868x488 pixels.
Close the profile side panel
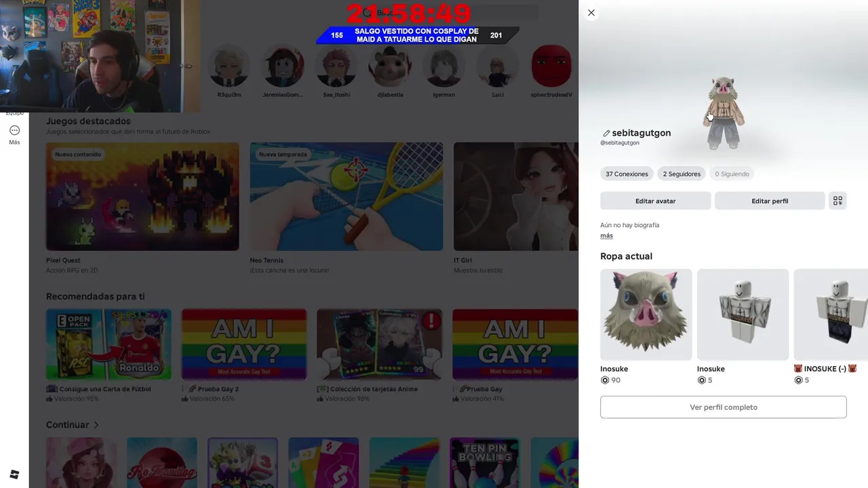pyautogui.click(x=591, y=12)
